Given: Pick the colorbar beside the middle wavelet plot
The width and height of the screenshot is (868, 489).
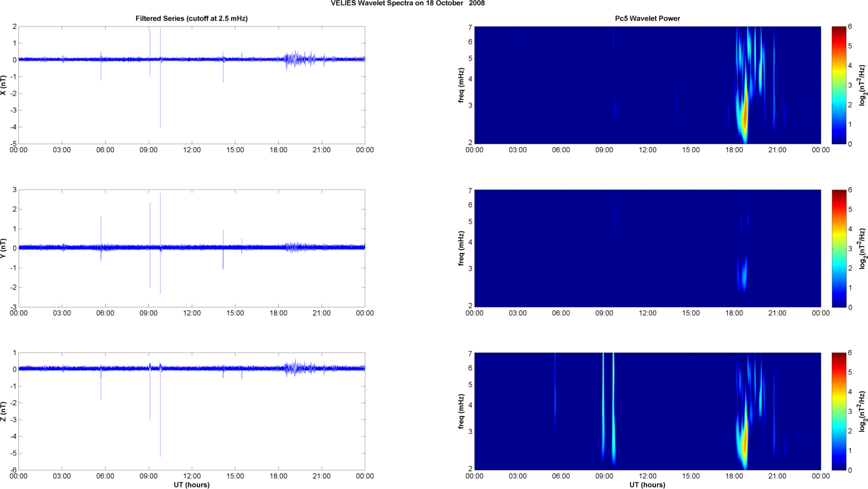Looking at the screenshot, I should tap(839, 248).
